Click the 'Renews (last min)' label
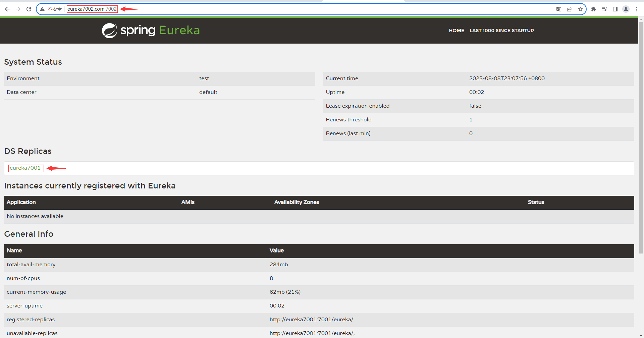644x338 pixels. [348, 133]
